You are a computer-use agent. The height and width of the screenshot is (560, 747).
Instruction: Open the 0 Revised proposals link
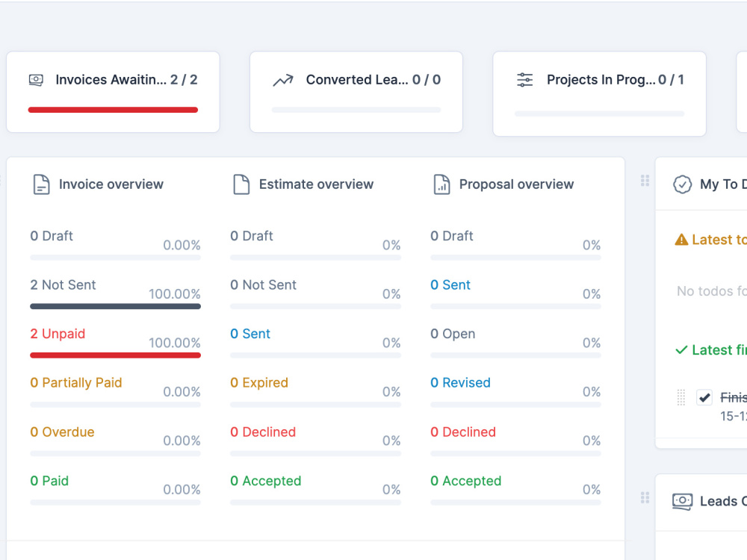tap(460, 383)
